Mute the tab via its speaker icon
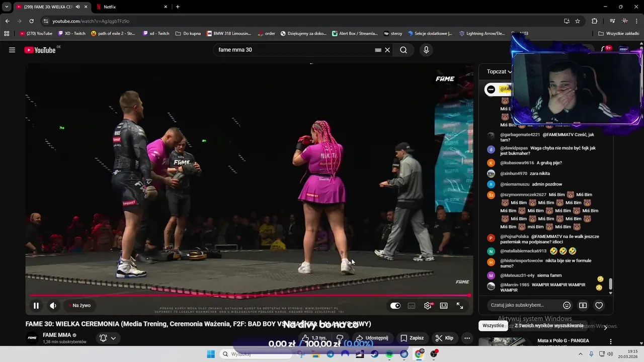644x362 pixels. (x=78, y=7)
